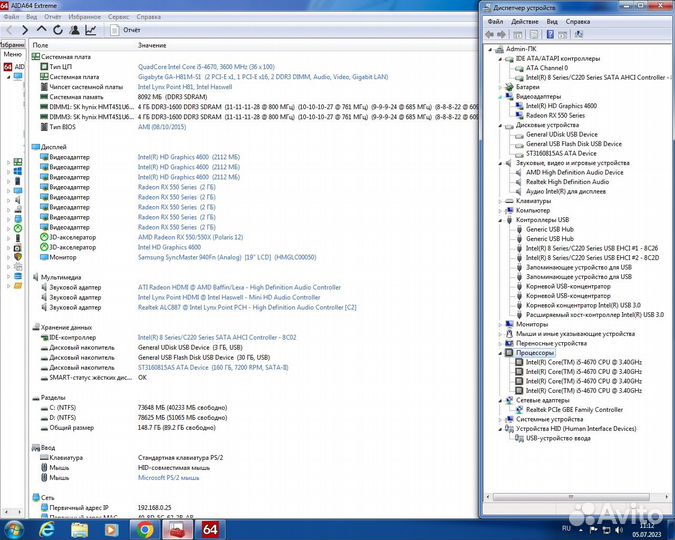675x540 pixels.
Task: Select ATA Channel 0 device
Action: pos(547,68)
